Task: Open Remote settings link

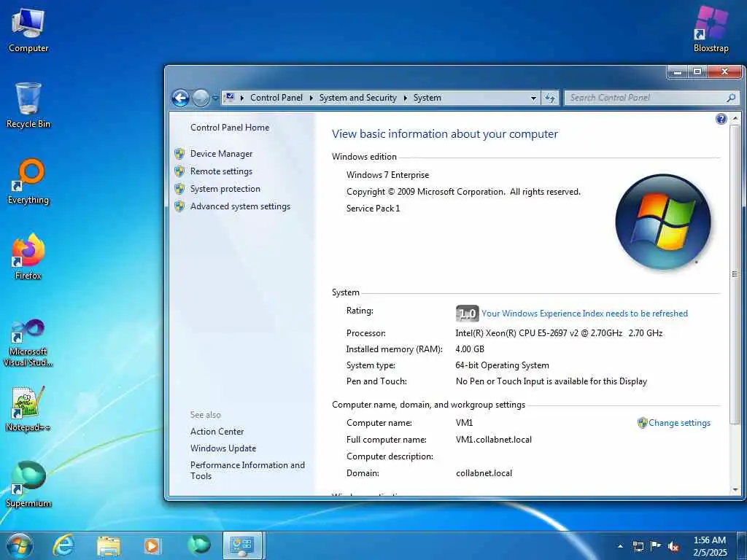Action: click(x=221, y=171)
